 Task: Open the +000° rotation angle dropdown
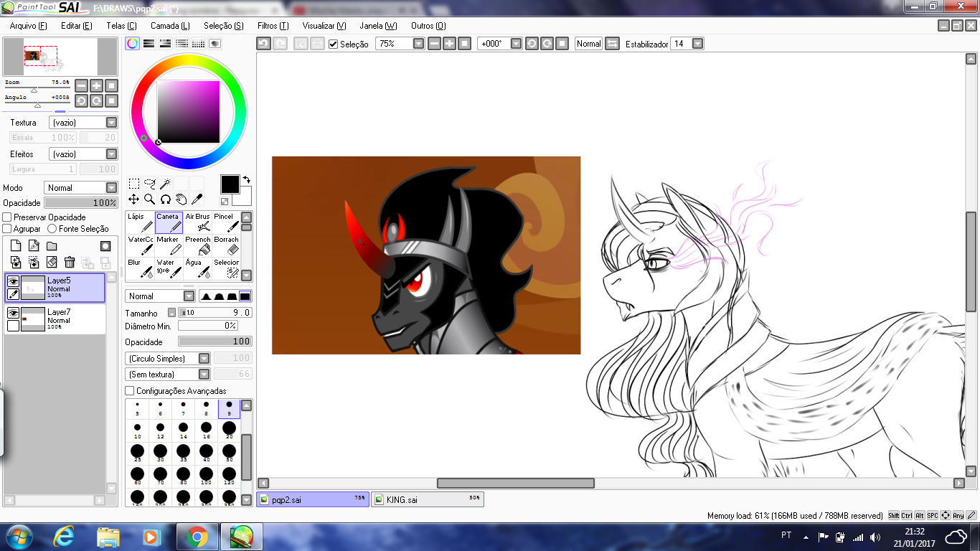tap(516, 44)
